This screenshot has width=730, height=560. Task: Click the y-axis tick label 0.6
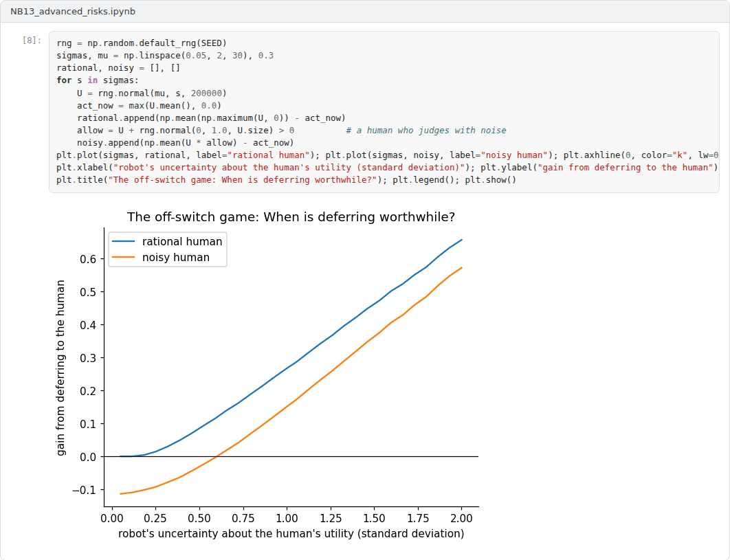click(88, 259)
